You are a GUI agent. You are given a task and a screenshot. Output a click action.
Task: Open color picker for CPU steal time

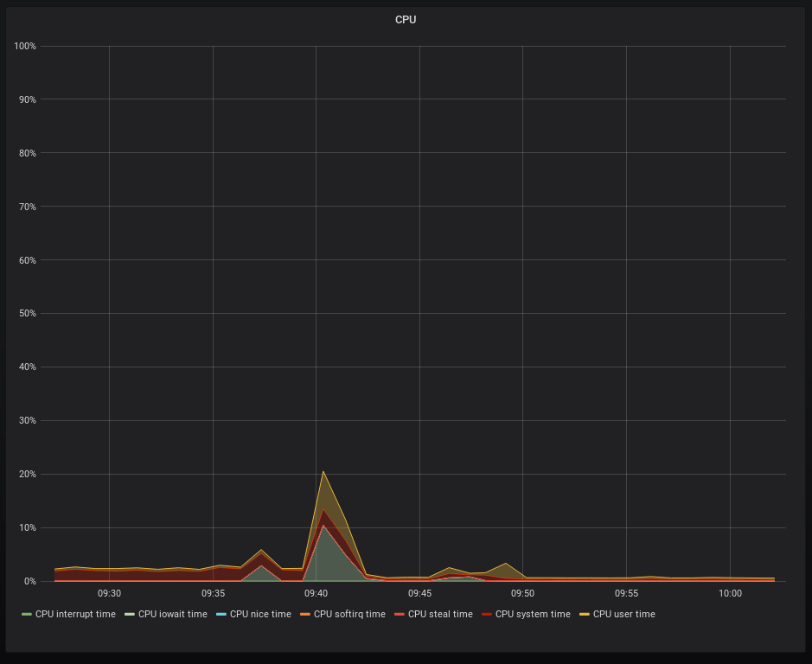click(x=400, y=614)
